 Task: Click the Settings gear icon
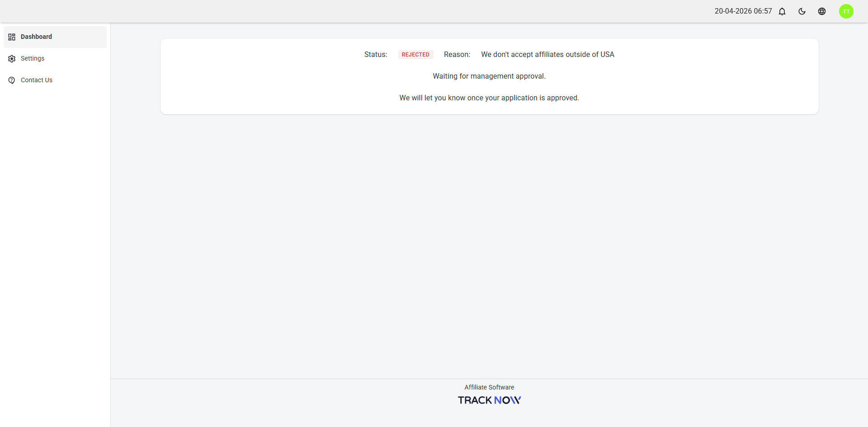(12, 59)
